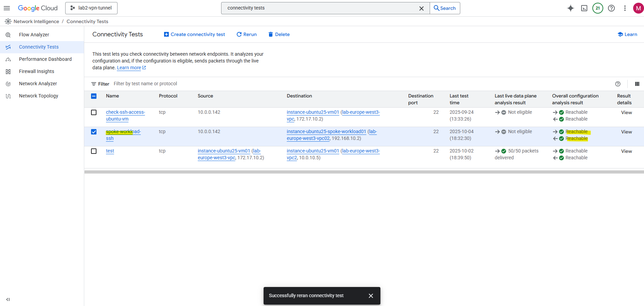Uncheck the spoke-workload-ssh row checkbox

tap(94, 132)
